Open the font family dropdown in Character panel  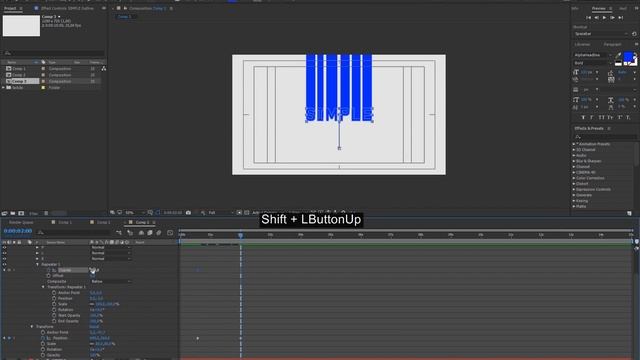click(593, 55)
